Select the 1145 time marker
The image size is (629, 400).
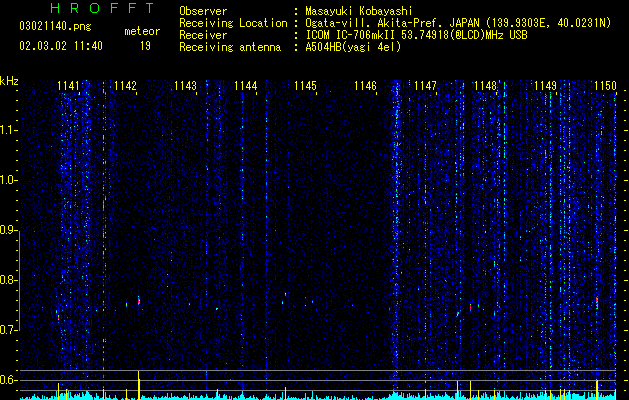coord(305,86)
